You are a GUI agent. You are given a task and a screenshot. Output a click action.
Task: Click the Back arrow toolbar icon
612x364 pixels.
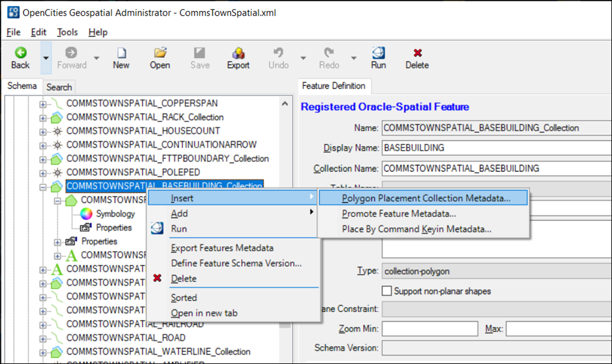pyautogui.click(x=20, y=53)
